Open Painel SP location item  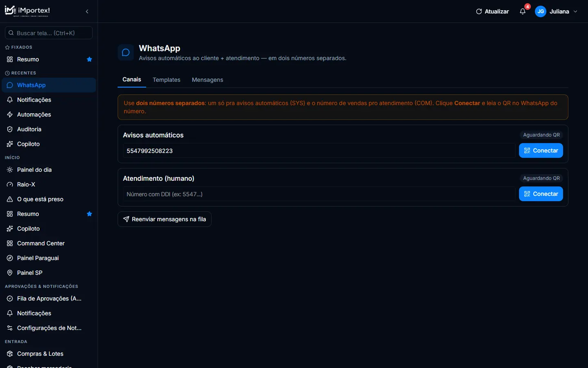click(x=49, y=273)
